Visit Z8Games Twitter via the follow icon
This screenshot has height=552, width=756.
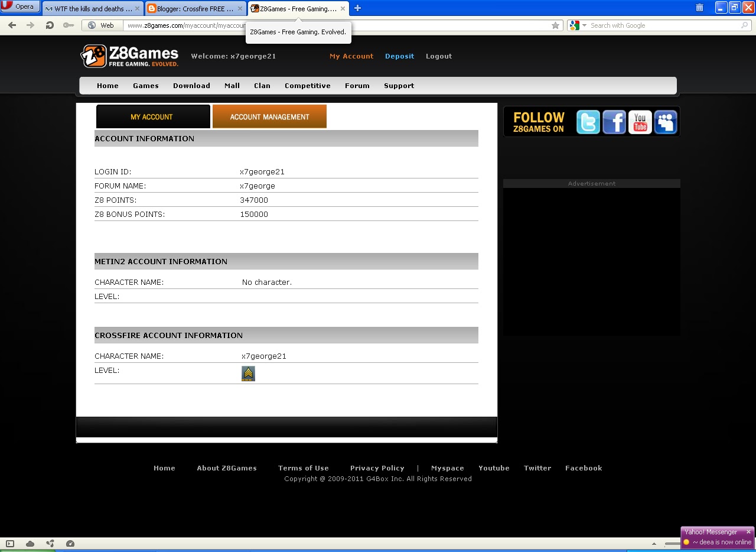[588, 122]
